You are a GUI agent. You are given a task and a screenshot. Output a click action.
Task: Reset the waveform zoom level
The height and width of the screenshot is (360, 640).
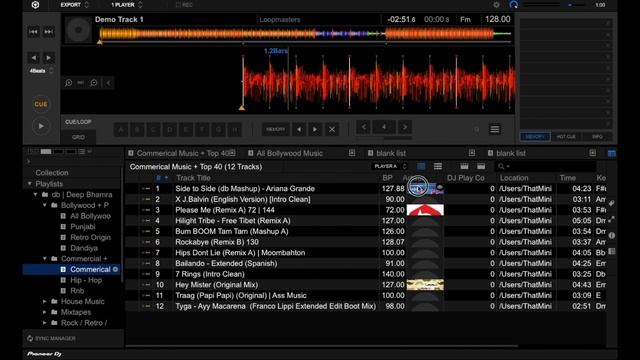81,83
